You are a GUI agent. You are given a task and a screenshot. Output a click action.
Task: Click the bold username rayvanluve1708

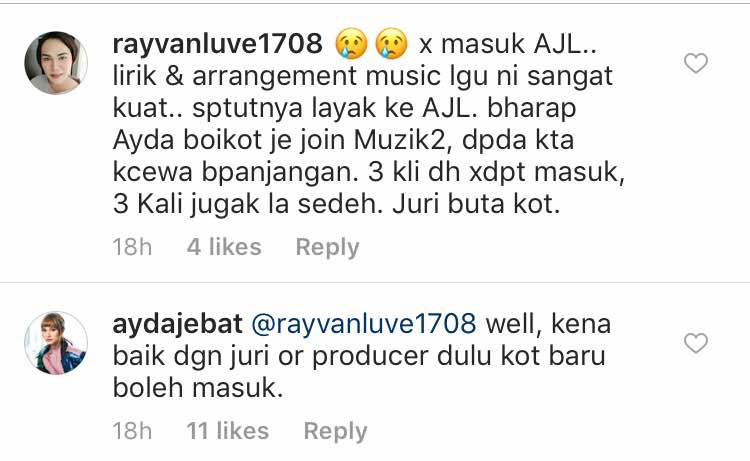(218, 44)
